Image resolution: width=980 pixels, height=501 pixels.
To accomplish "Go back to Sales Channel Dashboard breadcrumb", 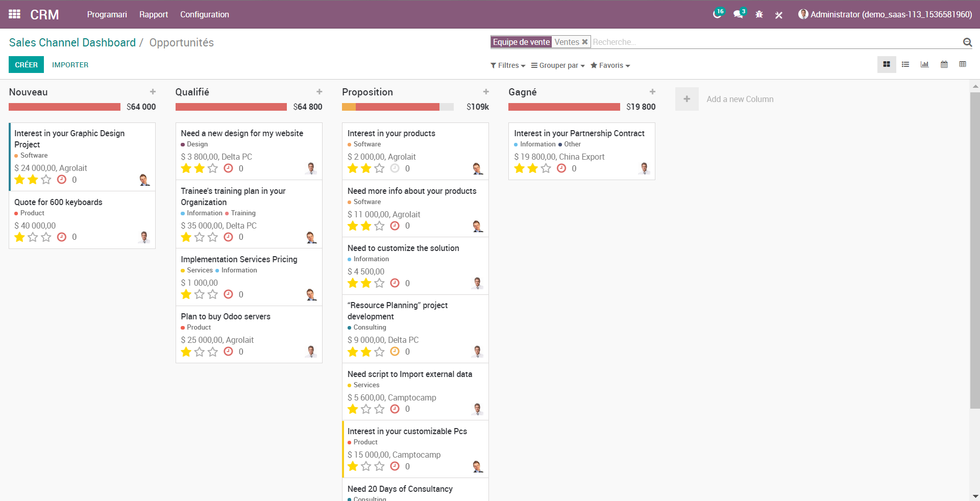I will [x=72, y=42].
